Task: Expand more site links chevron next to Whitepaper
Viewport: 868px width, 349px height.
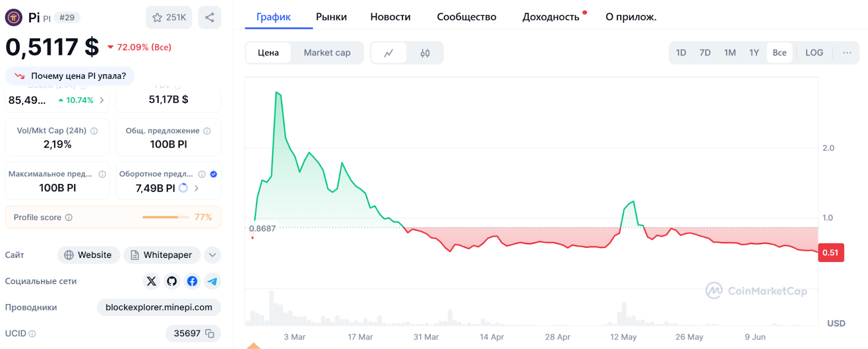Action: [x=213, y=255]
